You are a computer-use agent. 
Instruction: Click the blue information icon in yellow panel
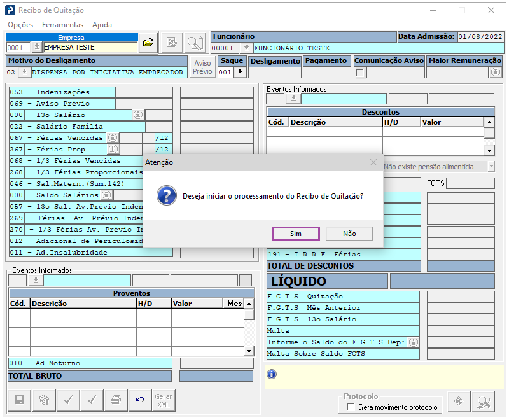[272, 374]
